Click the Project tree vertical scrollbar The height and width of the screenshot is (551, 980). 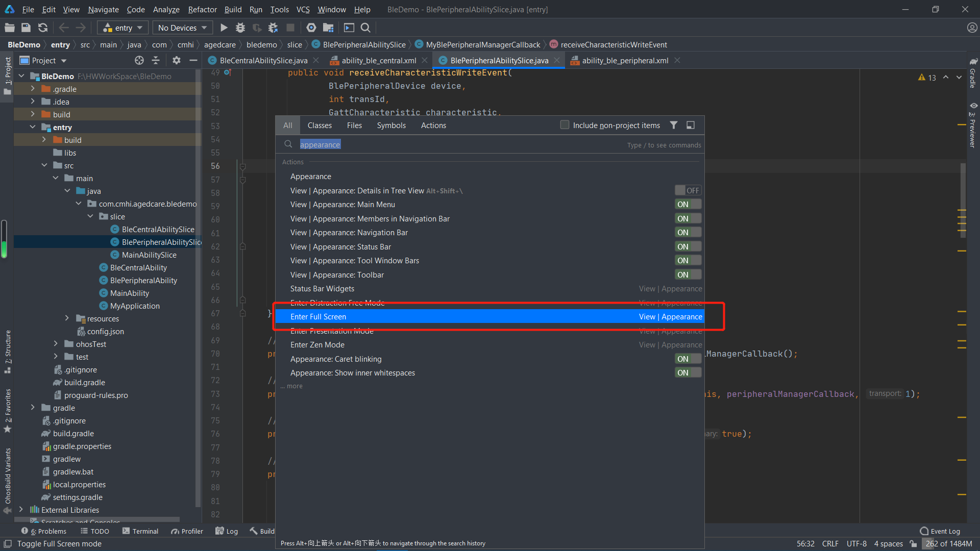[198, 288]
